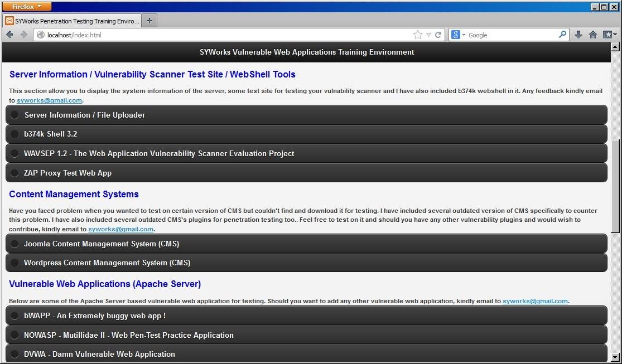Click the browser Forward arrow
The image size is (622, 364).
[x=24, y=35]
